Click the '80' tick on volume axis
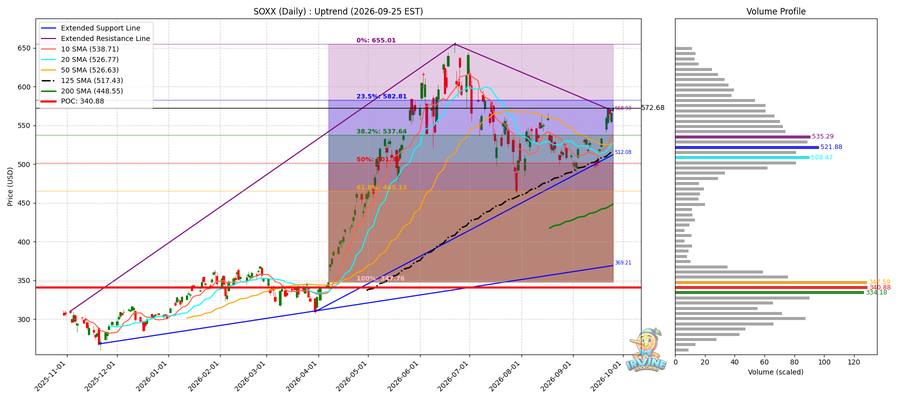 point(794,362)
